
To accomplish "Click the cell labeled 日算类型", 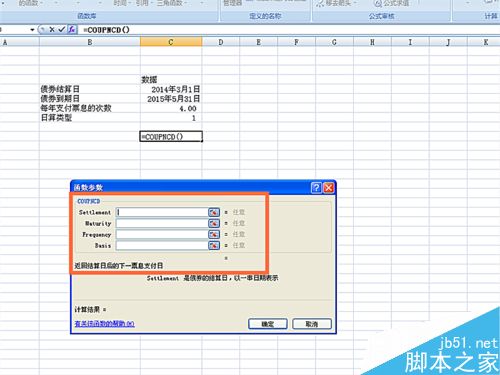I will click(90, 118).
